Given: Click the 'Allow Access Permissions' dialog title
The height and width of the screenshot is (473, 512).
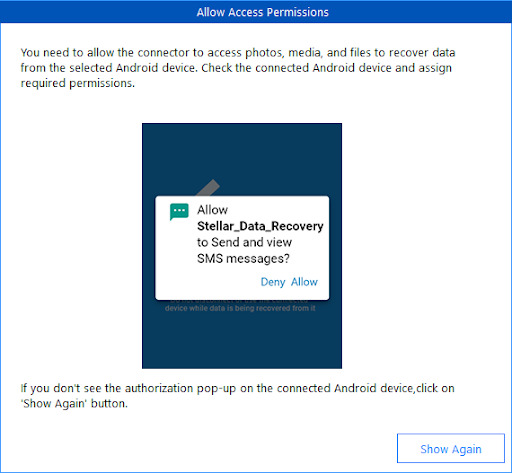Looking at the screenshot, I should coord(263,12).
